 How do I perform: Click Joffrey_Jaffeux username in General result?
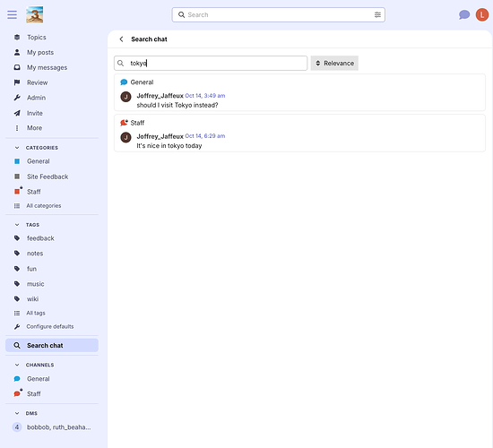[160, 96]
